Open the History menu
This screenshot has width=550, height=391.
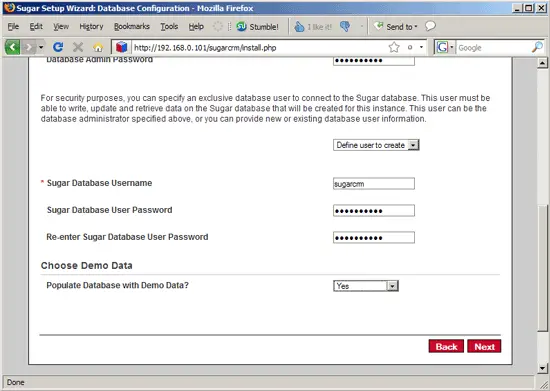click(91, 27)
